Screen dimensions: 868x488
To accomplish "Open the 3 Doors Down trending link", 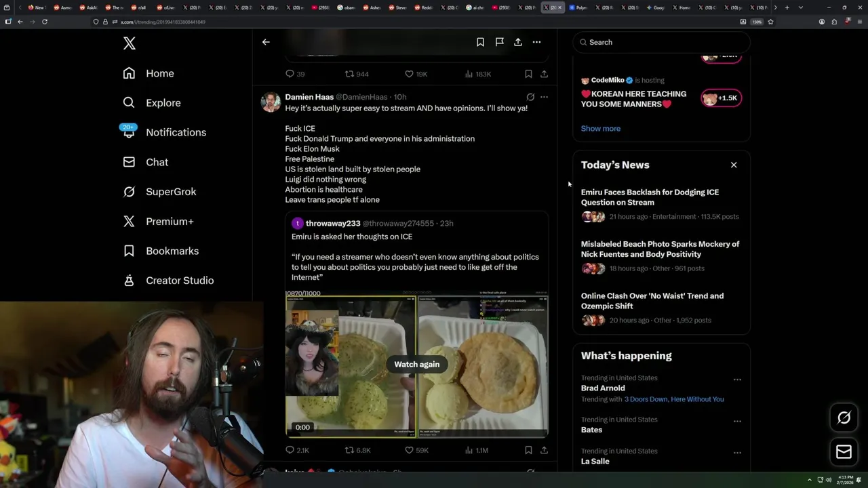I will tap(674, 399).
